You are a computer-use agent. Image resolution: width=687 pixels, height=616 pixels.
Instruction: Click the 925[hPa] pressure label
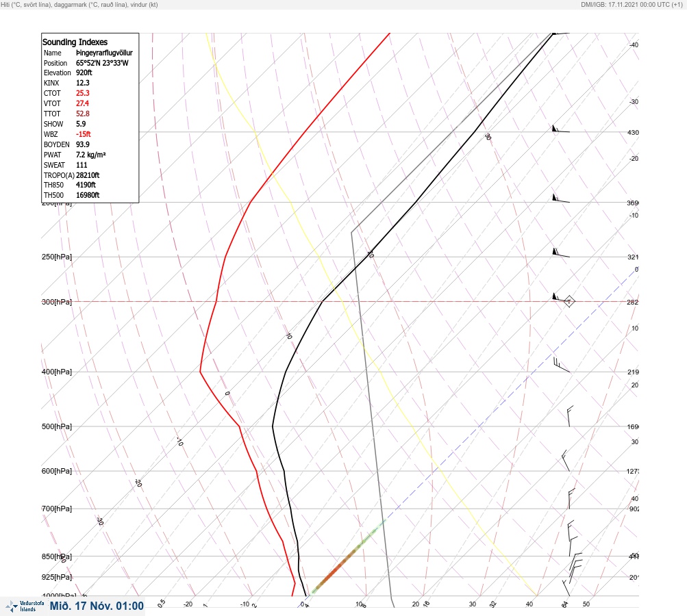click(x=57, y=577)
